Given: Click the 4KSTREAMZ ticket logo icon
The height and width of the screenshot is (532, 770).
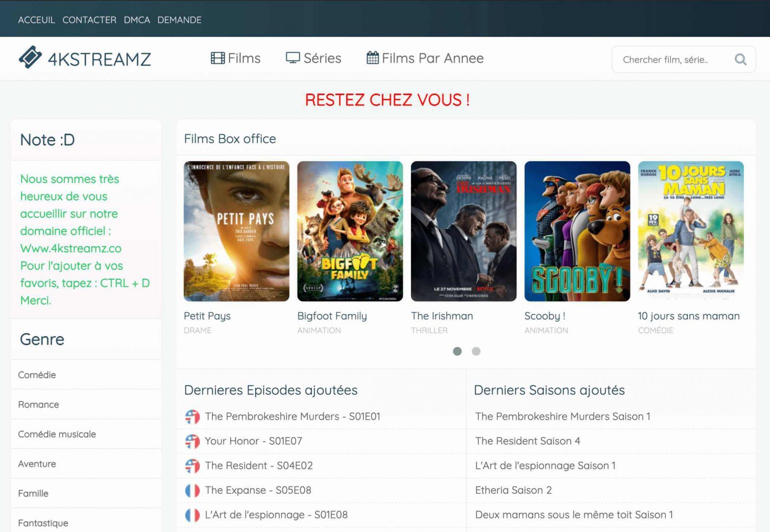Looking at the screenshot, I should (30, 58).
